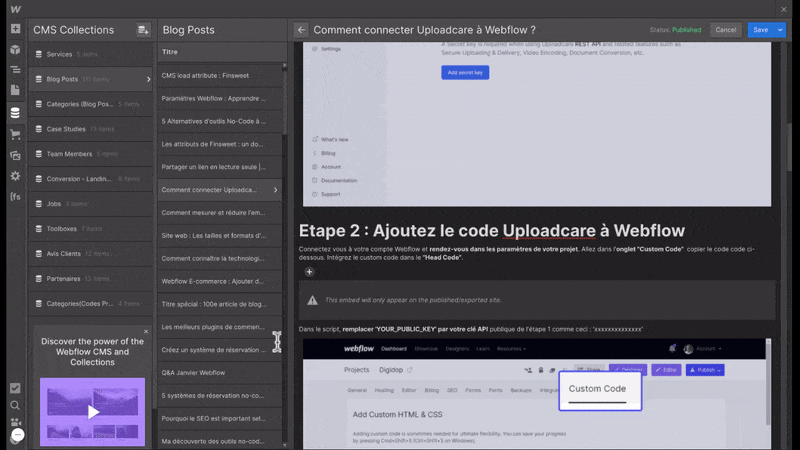Open the Pages panel

click(x=15, y=90)
